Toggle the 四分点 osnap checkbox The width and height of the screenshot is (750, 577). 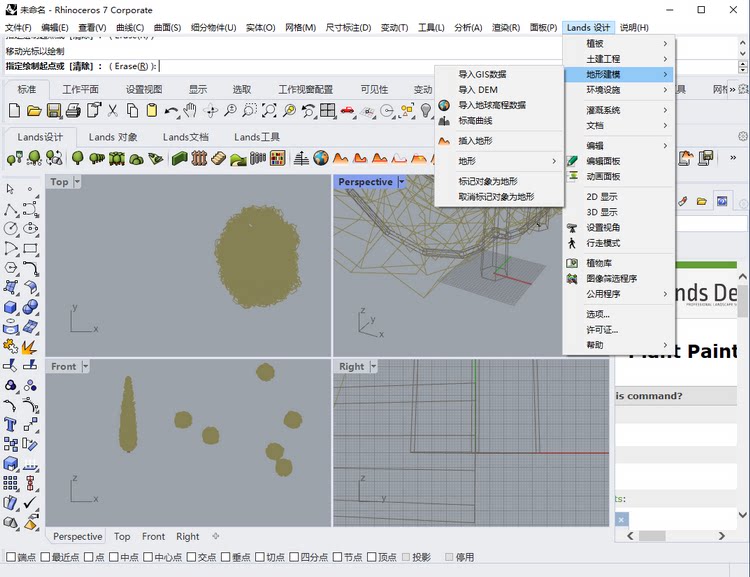click(294, 557)
